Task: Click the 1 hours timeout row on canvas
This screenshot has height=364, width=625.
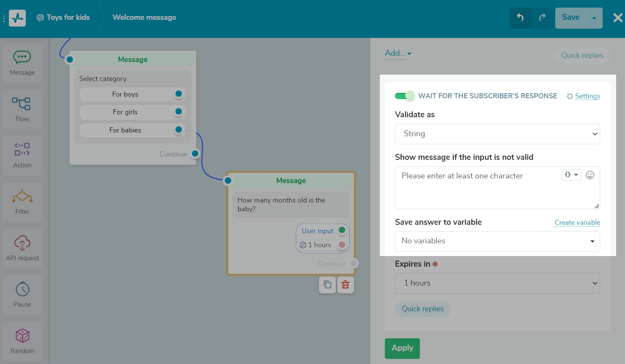Action: click(x=322, y=245)
